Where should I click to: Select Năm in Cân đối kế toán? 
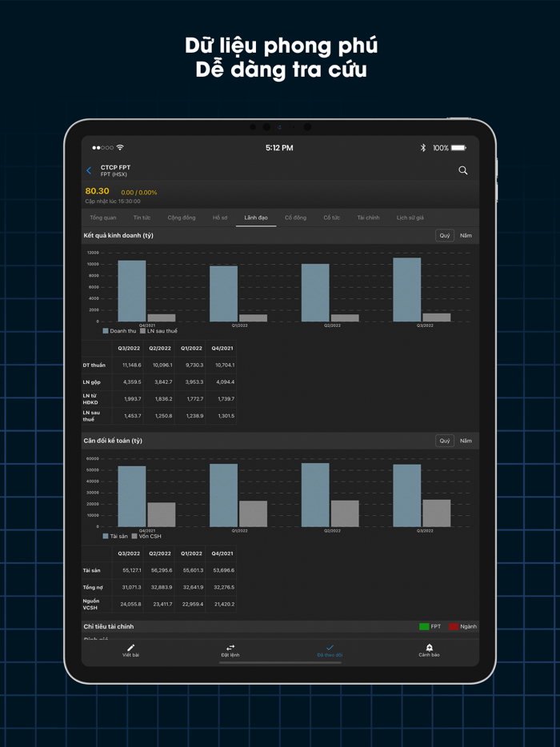tap(466, 441)
